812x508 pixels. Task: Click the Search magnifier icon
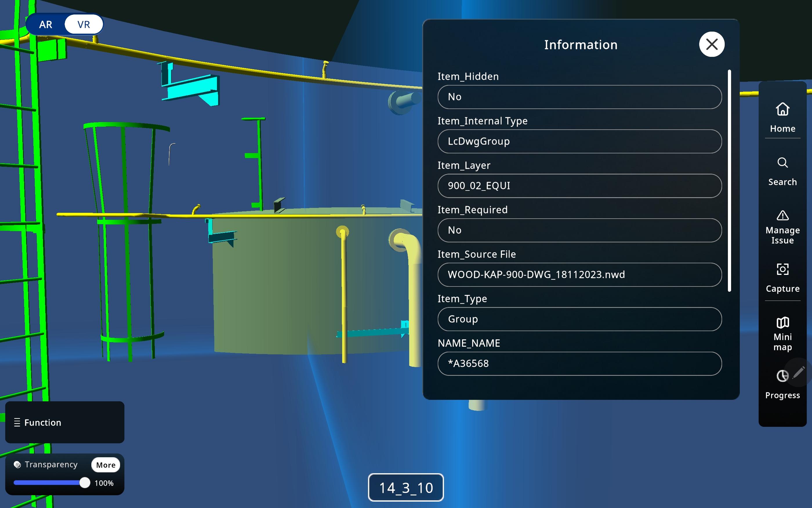(x=782, y=163)
